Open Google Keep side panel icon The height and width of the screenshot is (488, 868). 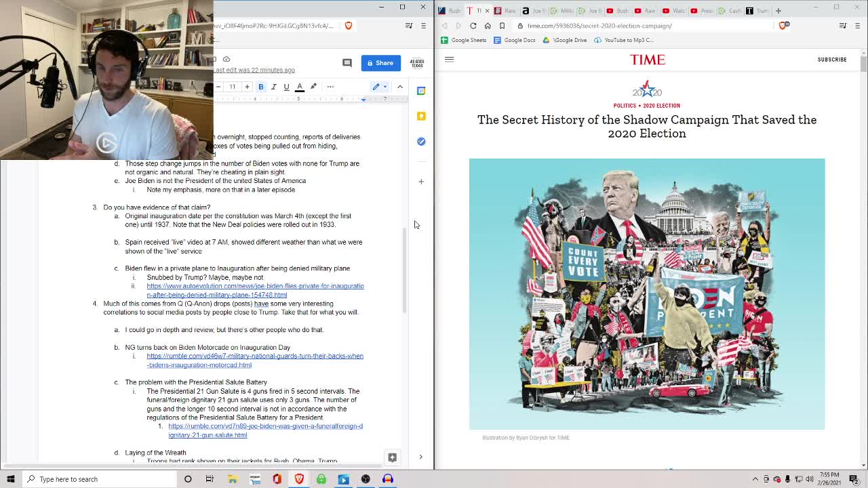(421, 116)
